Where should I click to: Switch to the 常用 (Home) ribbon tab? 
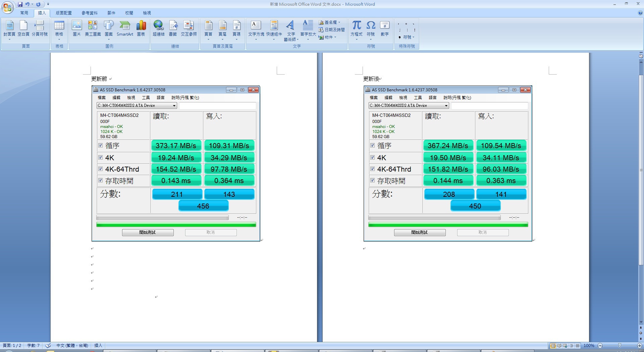(24, 13)
